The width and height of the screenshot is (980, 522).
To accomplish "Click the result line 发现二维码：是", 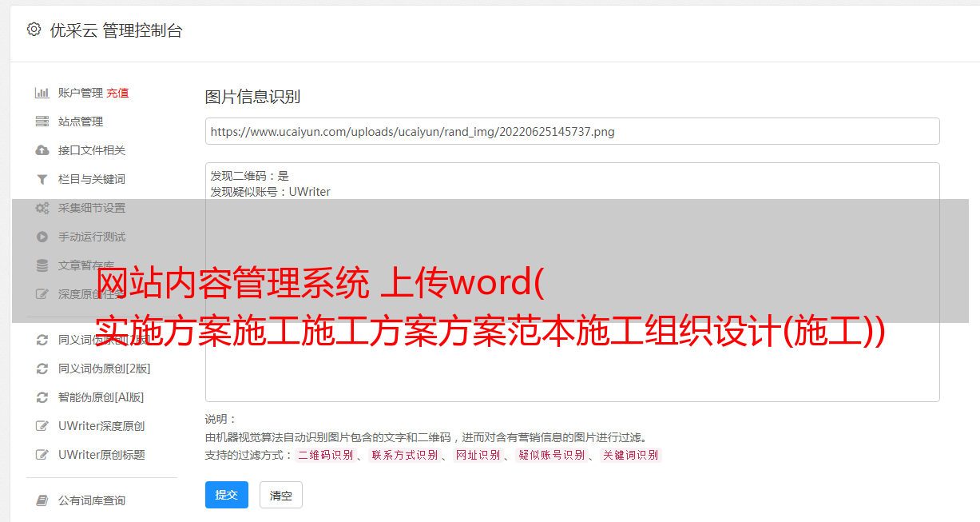I will click(250, 176).
